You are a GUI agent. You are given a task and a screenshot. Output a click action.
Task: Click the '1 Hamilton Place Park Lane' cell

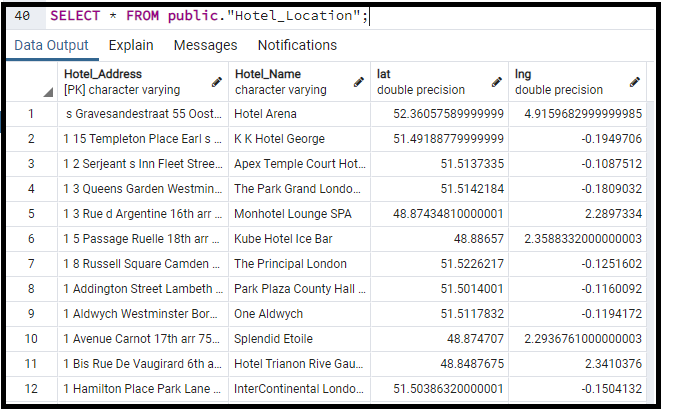(x=143, y=388)
